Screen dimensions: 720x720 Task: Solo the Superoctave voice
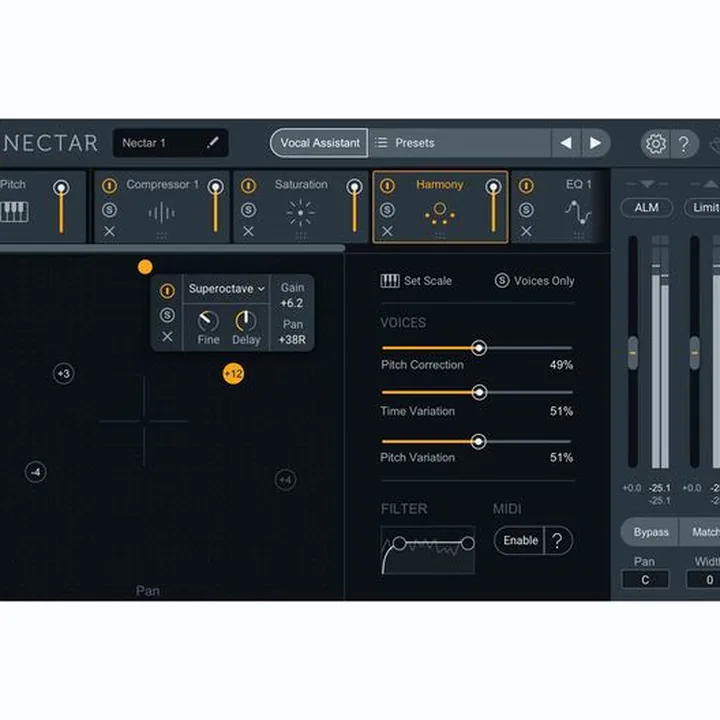167,315
